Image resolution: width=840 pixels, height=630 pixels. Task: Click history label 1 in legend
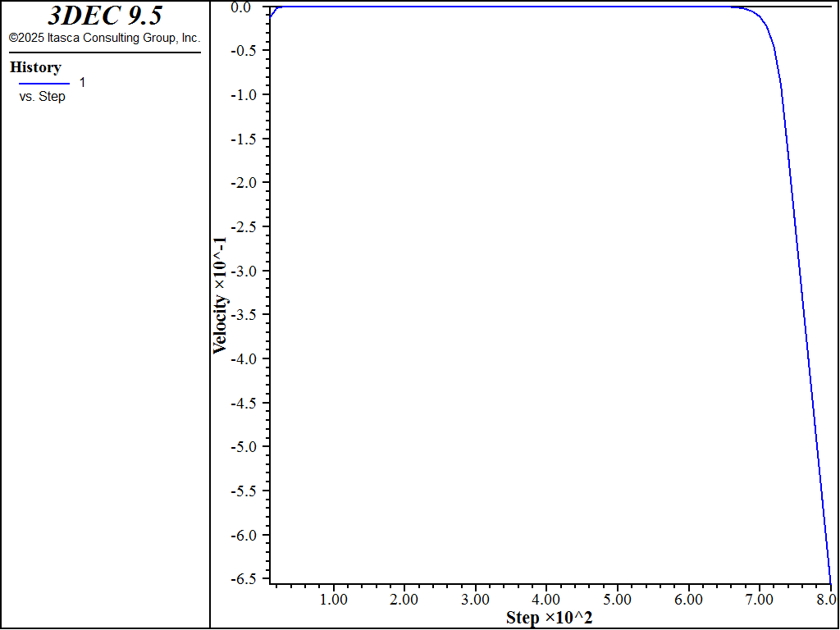coord(82,83)
